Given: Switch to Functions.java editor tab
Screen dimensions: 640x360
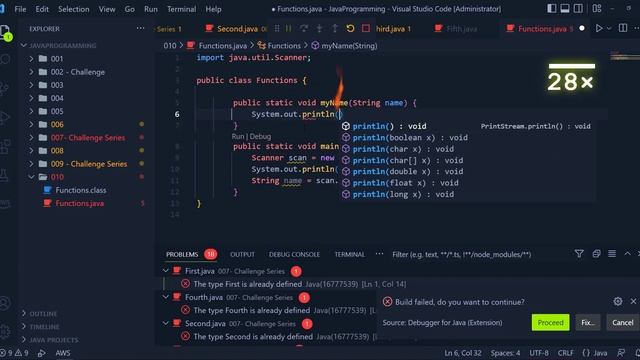Looking at the screenshot, I should click(542, 29).
